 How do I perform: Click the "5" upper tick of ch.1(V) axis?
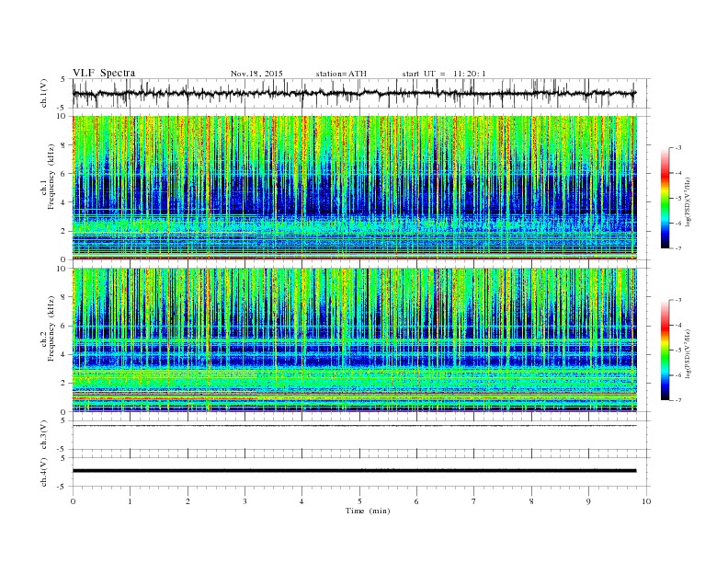pos(64,79)
